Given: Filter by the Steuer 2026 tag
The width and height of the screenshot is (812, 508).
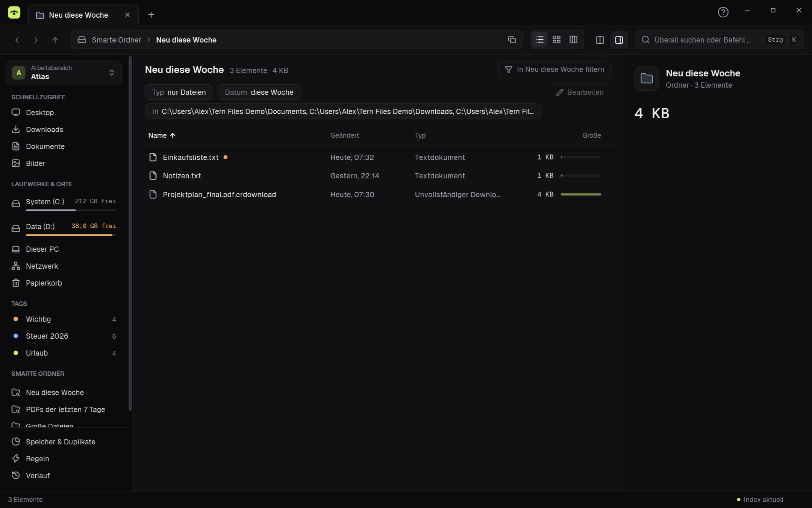Looking at the screenshot, I should click(64, 336).
